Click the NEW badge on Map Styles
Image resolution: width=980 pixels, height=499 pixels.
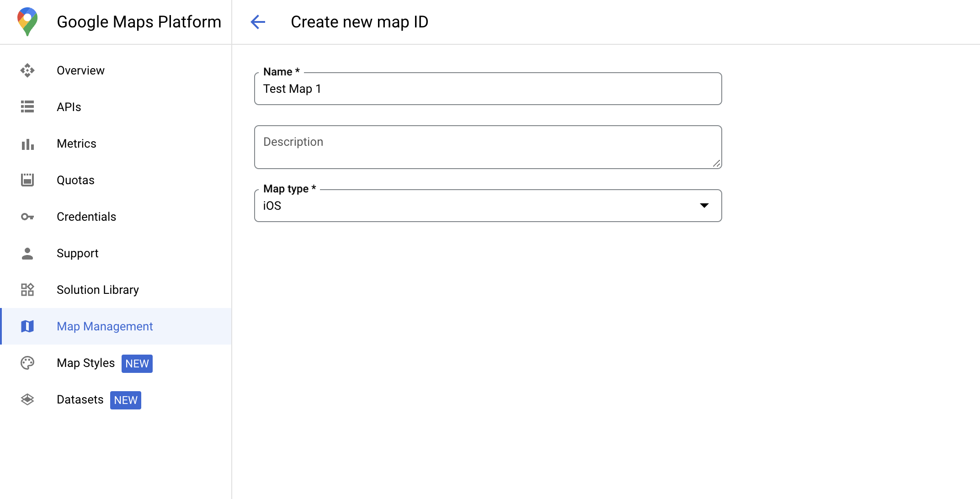click(138, 363)
